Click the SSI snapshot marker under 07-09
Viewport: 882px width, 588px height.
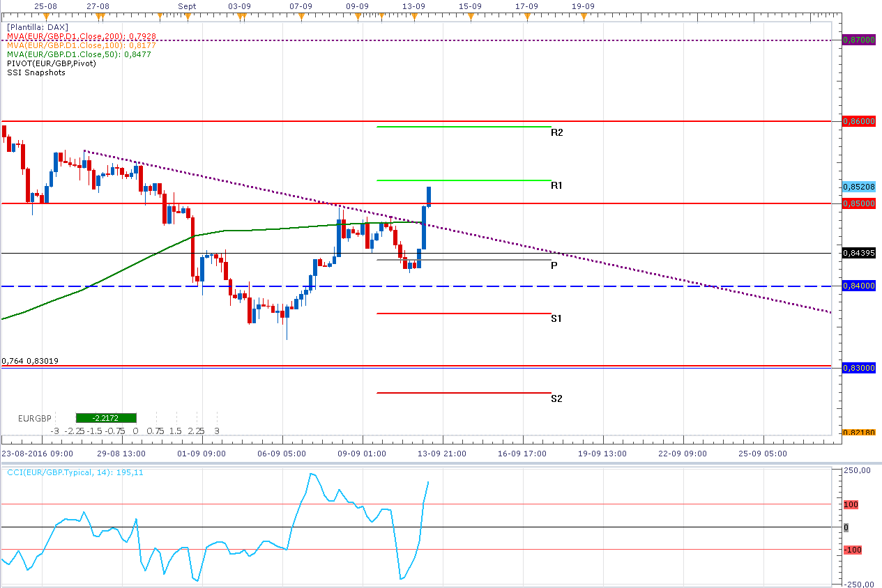point(301,15)
